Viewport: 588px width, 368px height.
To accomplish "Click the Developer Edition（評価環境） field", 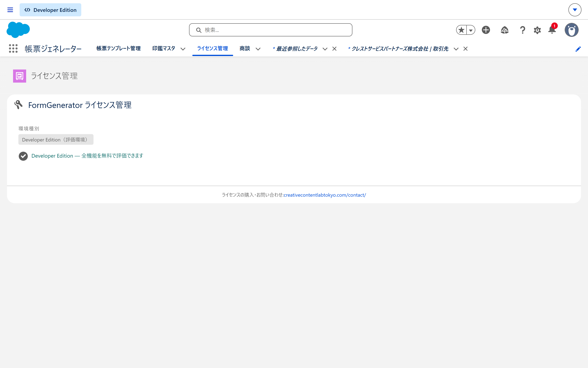I will point(56,139).
